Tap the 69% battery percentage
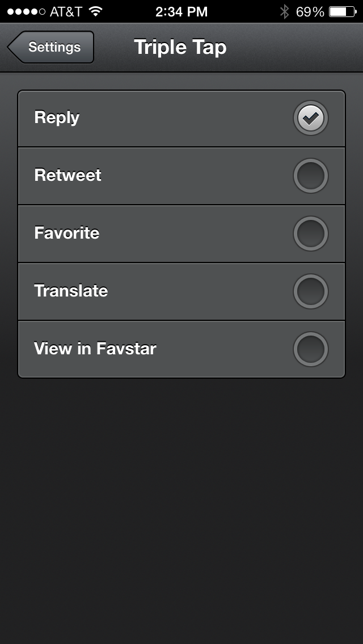The width and height of the screenshot is (363, 644). pyautogui.click(x=310, y=11)
